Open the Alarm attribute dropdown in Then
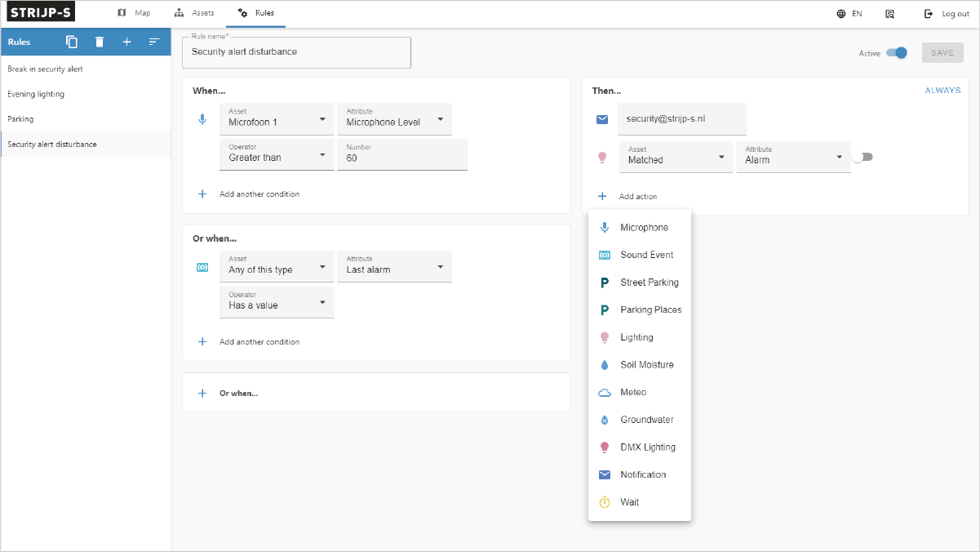The width and height of the screenshot is (980, 552). point(793,157)
